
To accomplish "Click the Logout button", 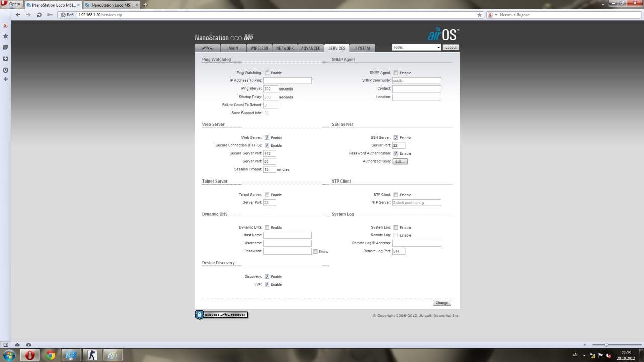I will (x=451, y=47).
